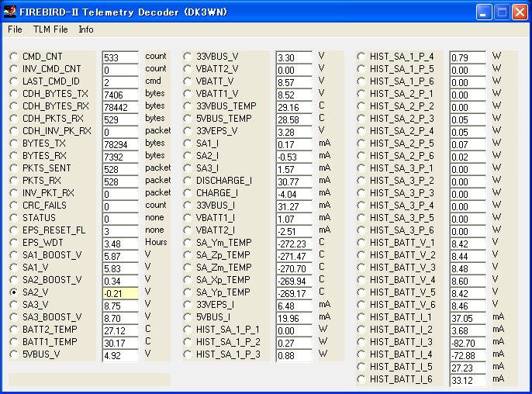Select the HIST_SA_1_P_1 radio button

click(188, 330)
